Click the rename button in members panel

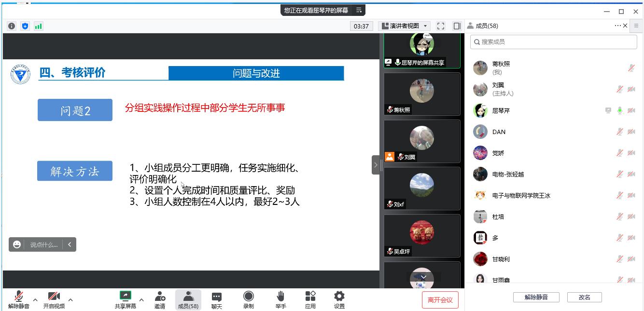click(584, 297)
